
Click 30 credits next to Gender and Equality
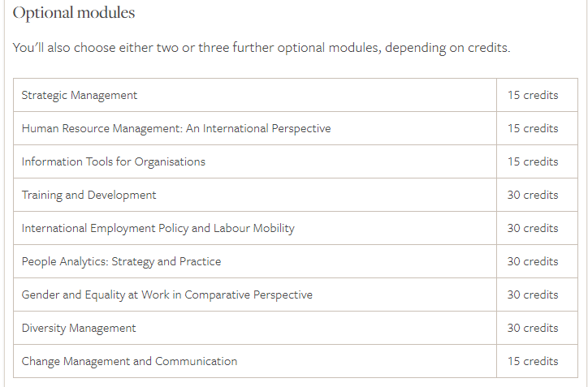pyautogui.click(x=533, y=295)
